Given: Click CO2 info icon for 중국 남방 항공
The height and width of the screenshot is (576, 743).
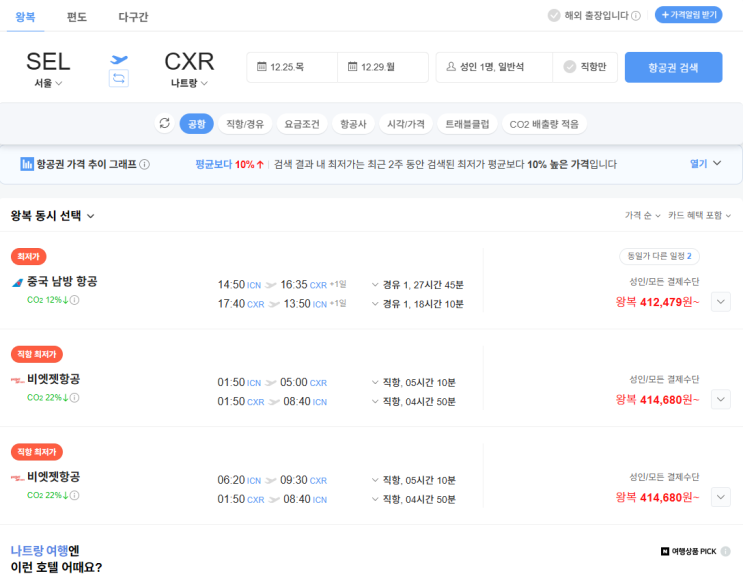Looking at the screenshot, I should click(74, 300).
